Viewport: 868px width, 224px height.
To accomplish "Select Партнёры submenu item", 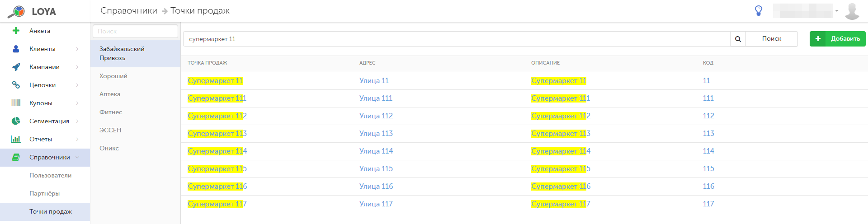I will [45, 193].
